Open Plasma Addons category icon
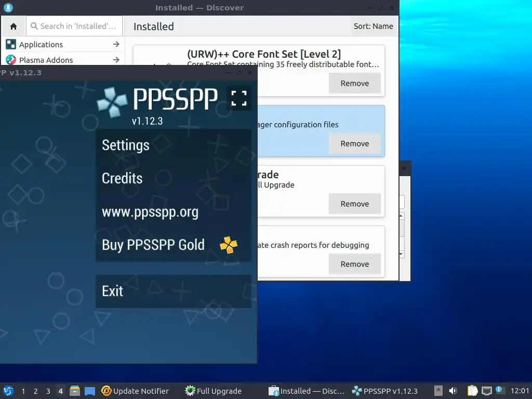Viewport: 532px width, 399px height. pos(11,60)
